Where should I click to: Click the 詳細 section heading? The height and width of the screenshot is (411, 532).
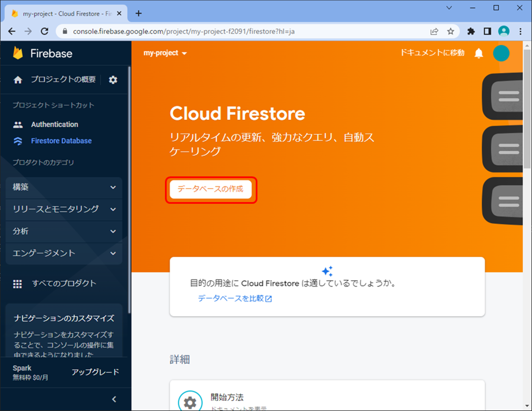180,360
